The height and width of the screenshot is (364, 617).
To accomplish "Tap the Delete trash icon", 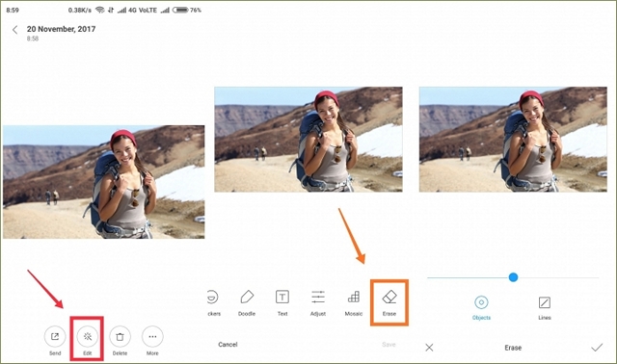I will (120, 337).
